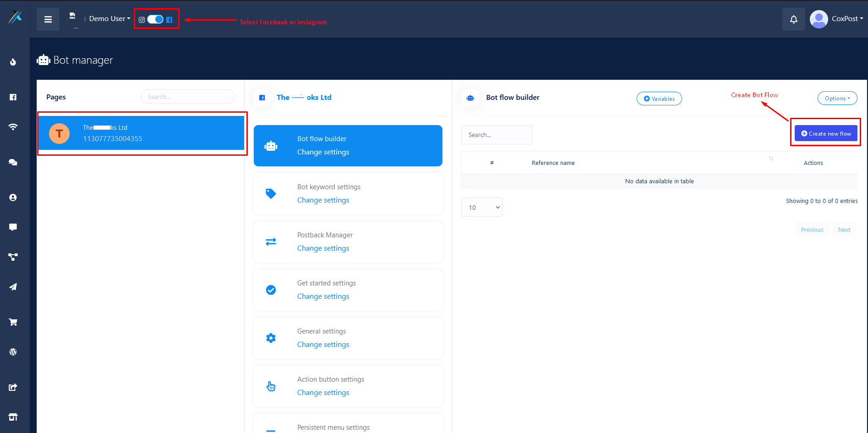Open the chat bubbles sidebar icon
The width and height of the screenshot is (868, 433).
[x=13, y=162]
